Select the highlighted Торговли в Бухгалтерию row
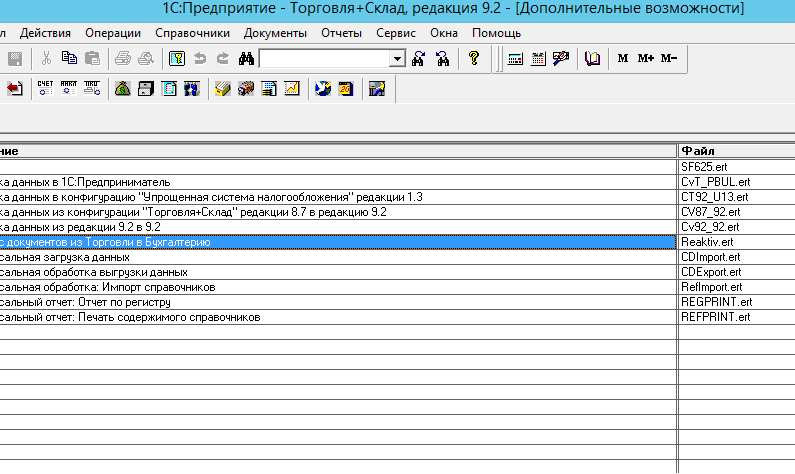Viewport: 795px width, 474px height. click(x=338, y=242)
